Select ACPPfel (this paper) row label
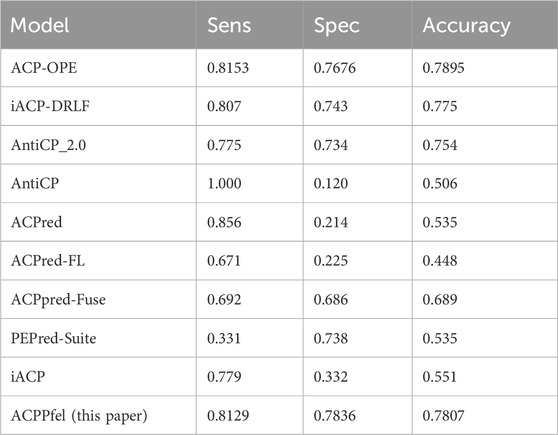The image size is (558, 435). pyautogui.click(x=79, y=416)
